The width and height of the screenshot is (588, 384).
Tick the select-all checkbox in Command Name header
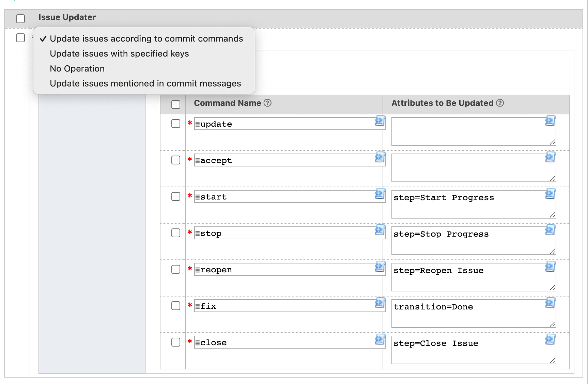pos(176,105)
